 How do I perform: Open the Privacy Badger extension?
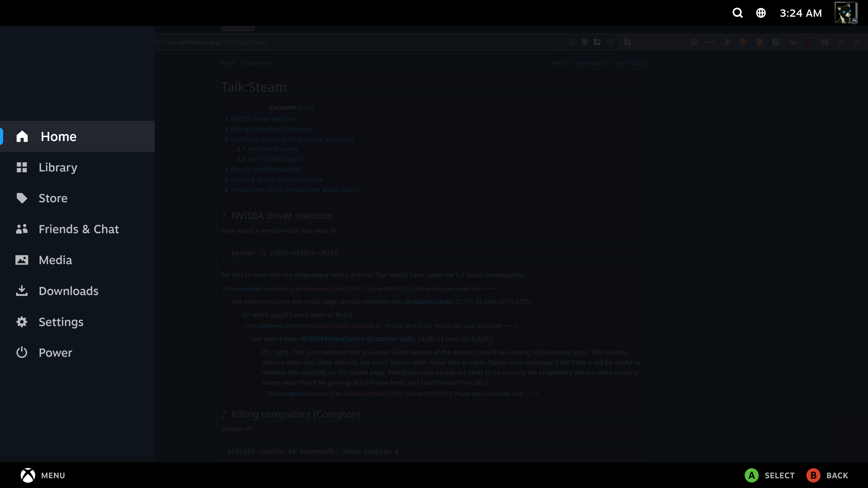(792, 42)
